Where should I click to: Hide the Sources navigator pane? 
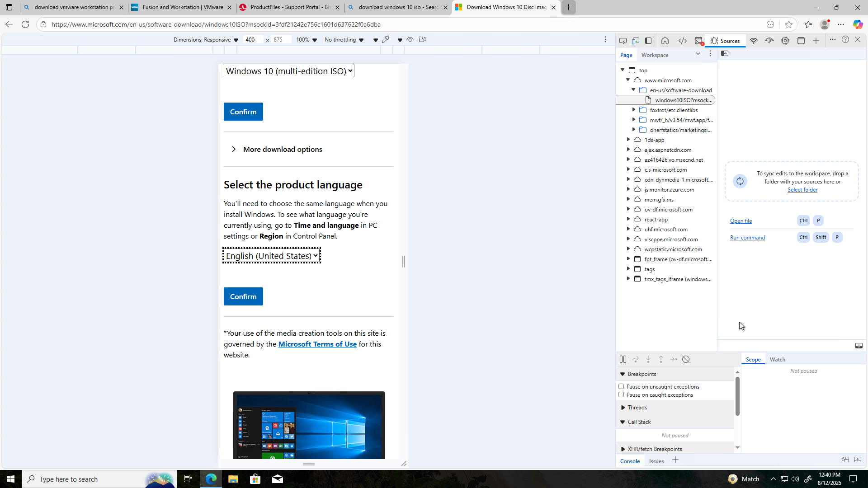pyautogui.click(x=725, y=53)
